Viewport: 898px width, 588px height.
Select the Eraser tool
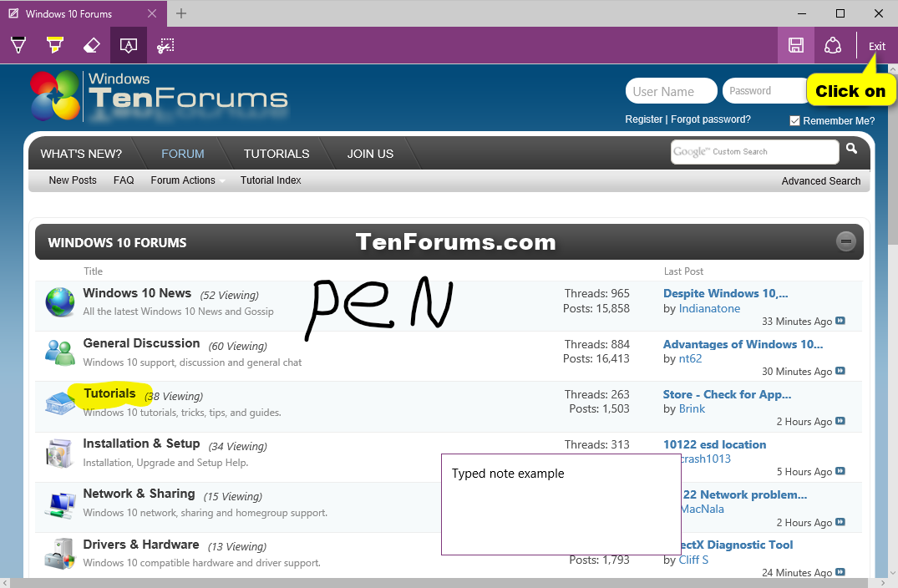tap(92, 45)
